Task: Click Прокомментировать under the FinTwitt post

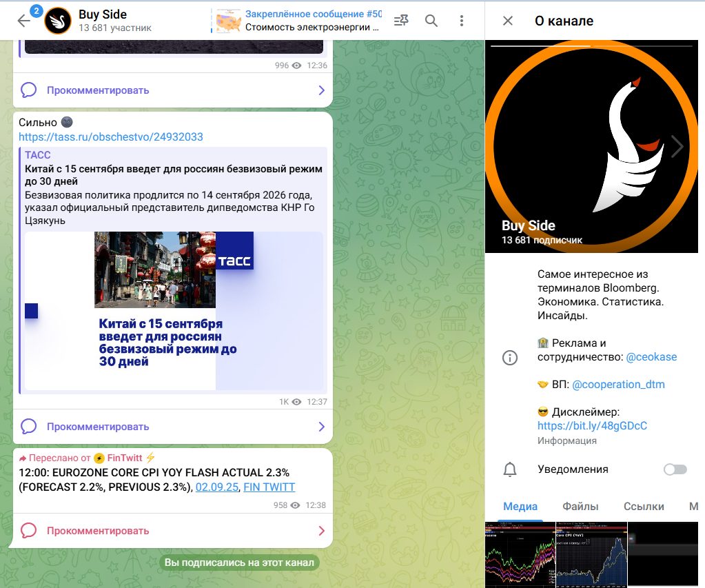Action: [x=98, y=531]
